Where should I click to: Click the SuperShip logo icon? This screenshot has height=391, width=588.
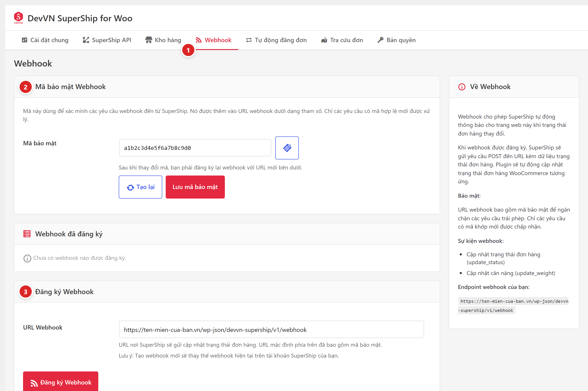click(18, 18)
